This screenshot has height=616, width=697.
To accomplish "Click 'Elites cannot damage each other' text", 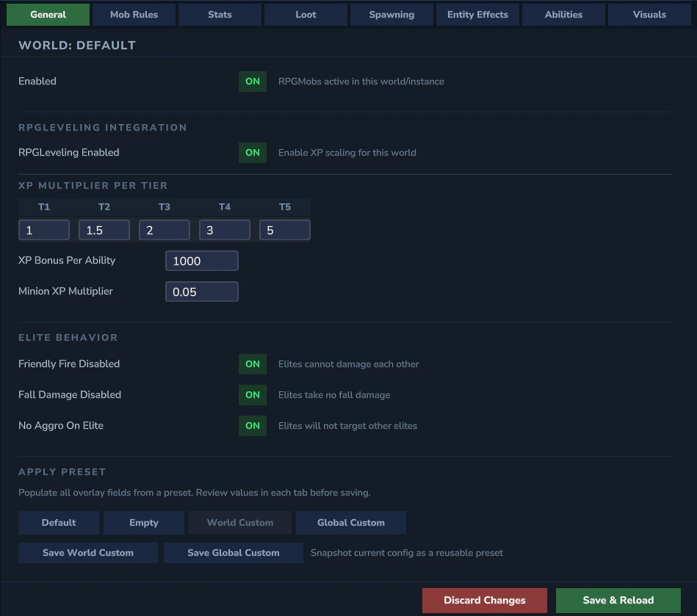I will pyautogui.click(x=348, y=364).
